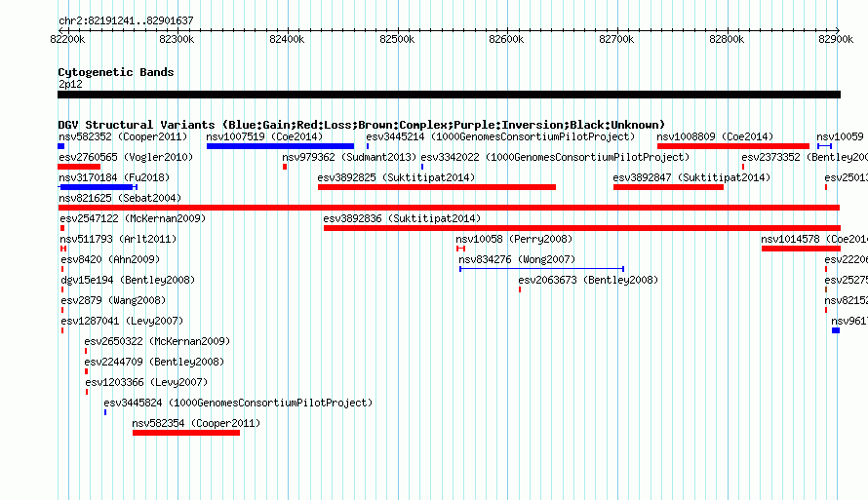Open nsv821625 (Sebat2004) label

coord(120,198)
